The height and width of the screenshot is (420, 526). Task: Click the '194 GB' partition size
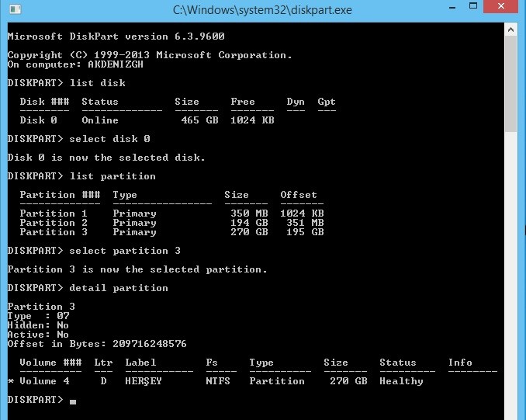coord(249,223)
